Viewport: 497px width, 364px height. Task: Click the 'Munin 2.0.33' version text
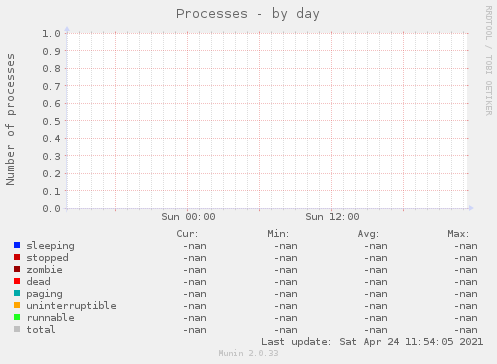(248, 353)
